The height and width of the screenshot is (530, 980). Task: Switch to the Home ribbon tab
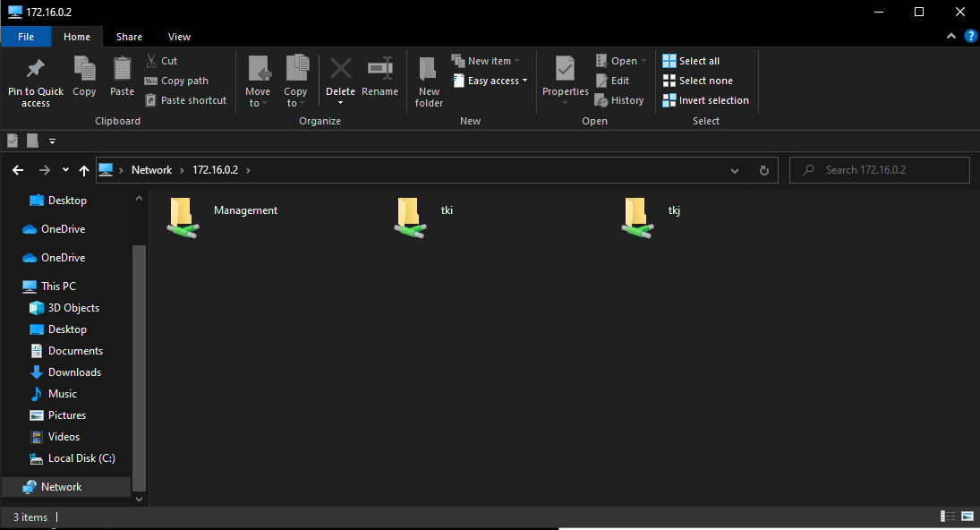tap(77, 37)
